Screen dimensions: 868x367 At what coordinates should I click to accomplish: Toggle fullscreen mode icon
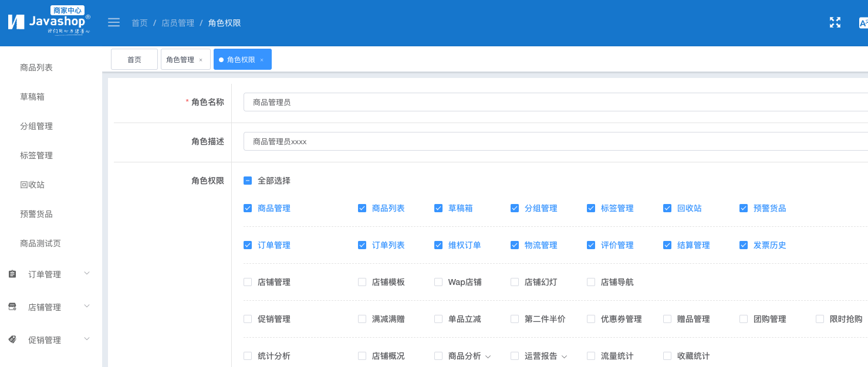835,22
